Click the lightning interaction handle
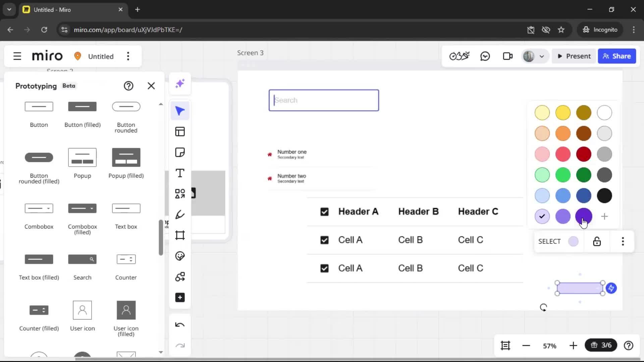 click(611, 288)
